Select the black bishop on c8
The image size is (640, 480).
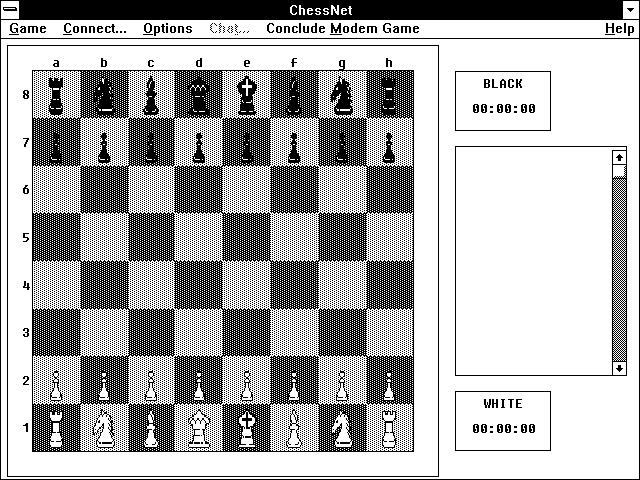pyautogui.click(x=151, y=94)
